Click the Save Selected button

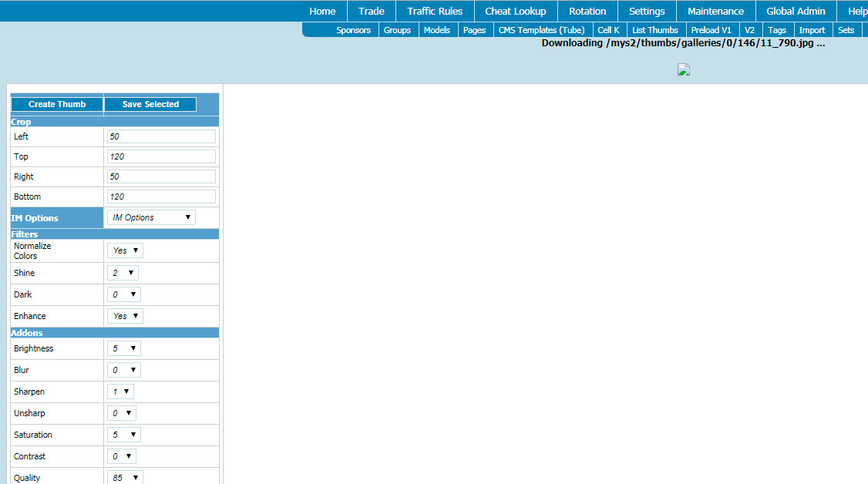[x=150, y=104]
